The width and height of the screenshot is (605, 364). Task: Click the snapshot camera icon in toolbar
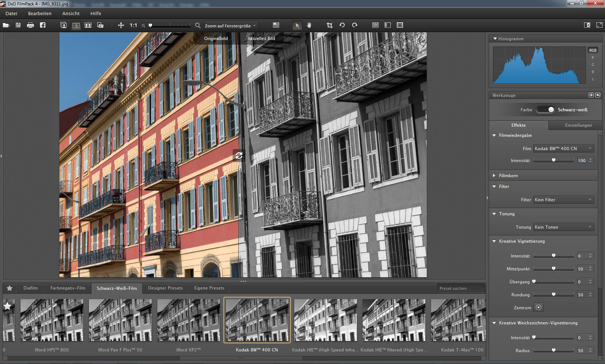pos(100,25)
